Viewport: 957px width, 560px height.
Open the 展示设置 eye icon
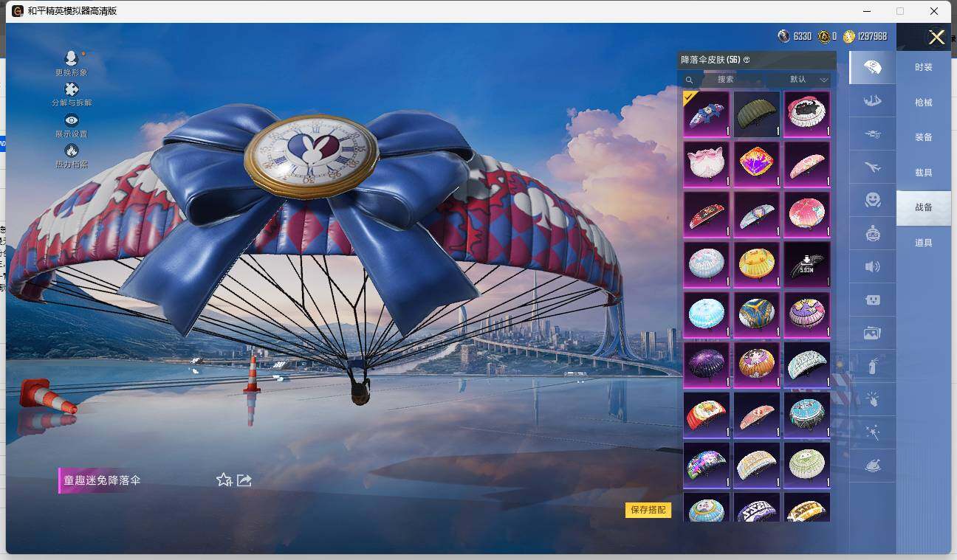pos(71,120)
